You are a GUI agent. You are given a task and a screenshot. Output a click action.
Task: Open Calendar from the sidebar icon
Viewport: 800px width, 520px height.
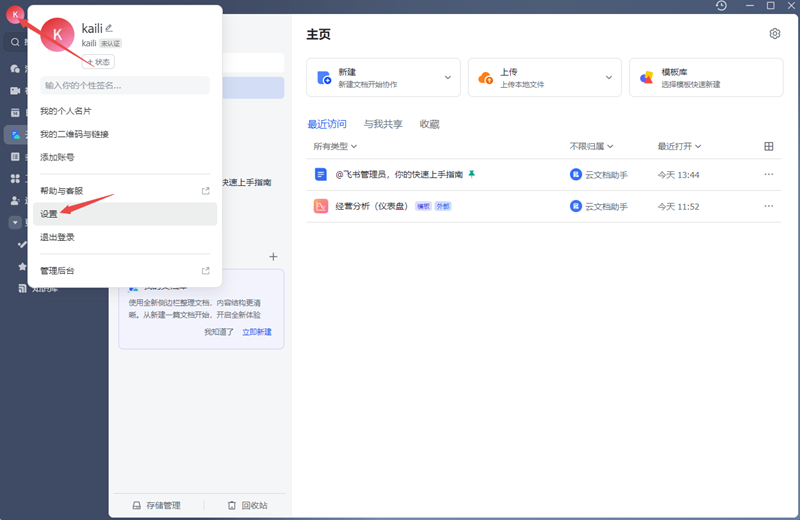point(15,112)
